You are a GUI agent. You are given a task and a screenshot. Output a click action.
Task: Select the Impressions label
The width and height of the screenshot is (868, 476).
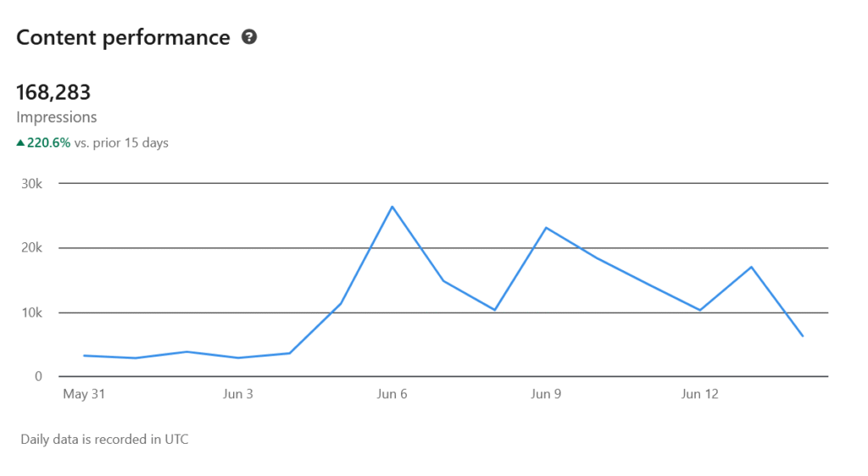click(x=57, y=118)
